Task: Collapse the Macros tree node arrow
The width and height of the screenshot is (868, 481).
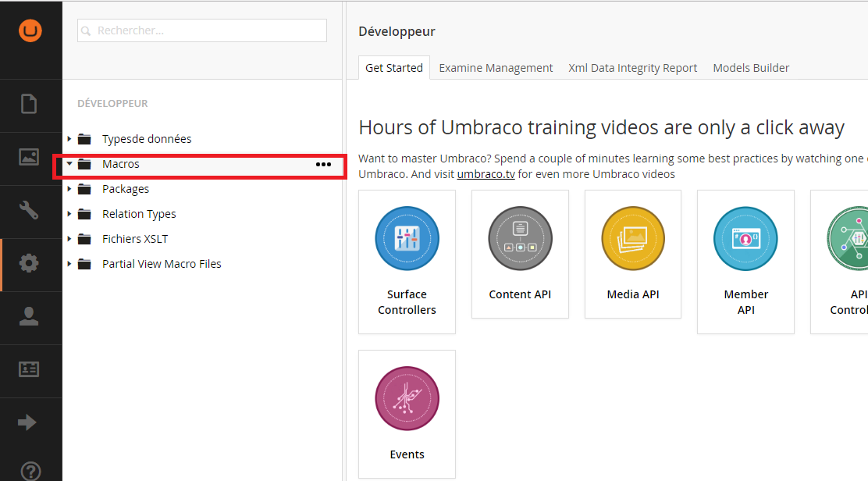Action: pyautogui.click(x=69, y=163)
